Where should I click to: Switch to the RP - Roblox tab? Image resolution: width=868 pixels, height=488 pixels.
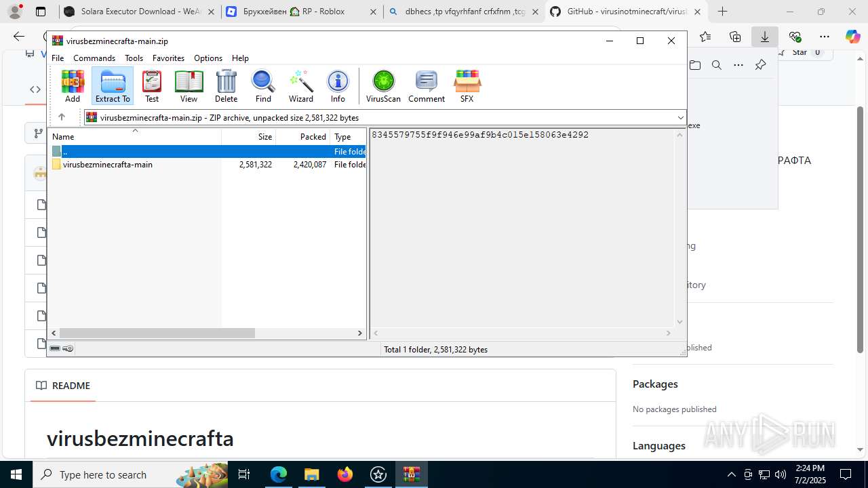coord(302,12)
